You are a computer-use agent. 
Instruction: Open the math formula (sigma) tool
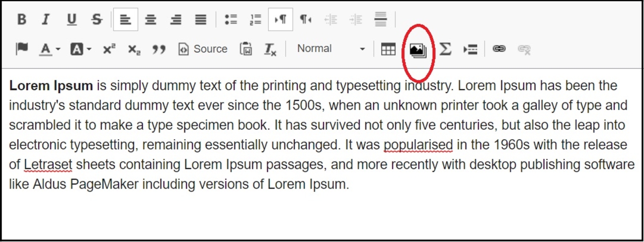[445, 49]
